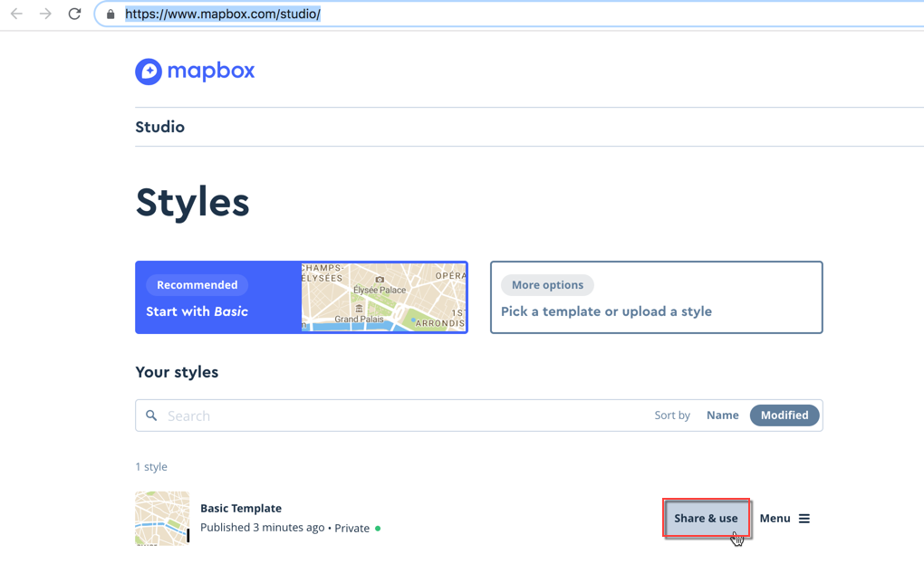Screen dimensions: 924x573
Task: Click the Your styles heading
Action: point(177,372)
